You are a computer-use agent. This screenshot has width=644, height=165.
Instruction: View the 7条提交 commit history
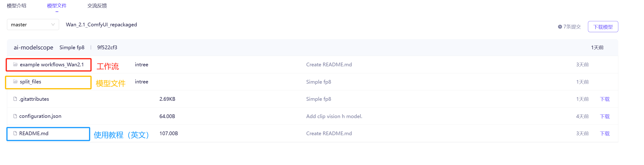pyautogui.click(x=572, y=27)
